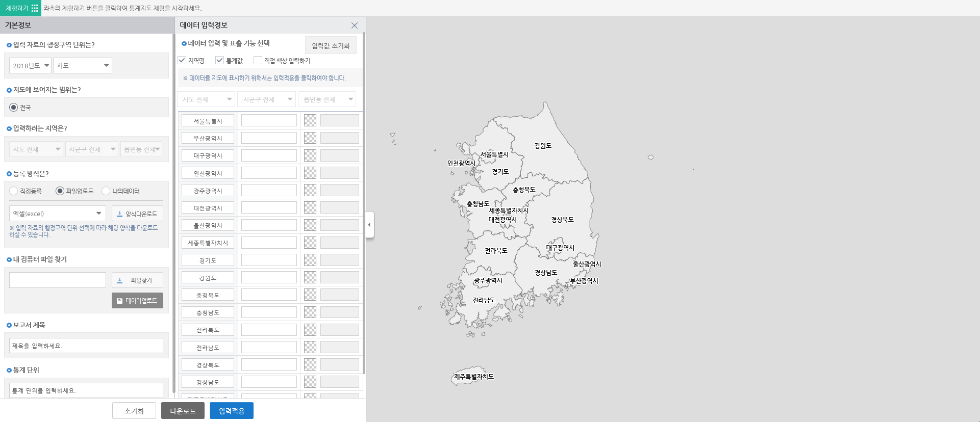
Task: Open color picker for 경기도 row
Action: point(310,260)
